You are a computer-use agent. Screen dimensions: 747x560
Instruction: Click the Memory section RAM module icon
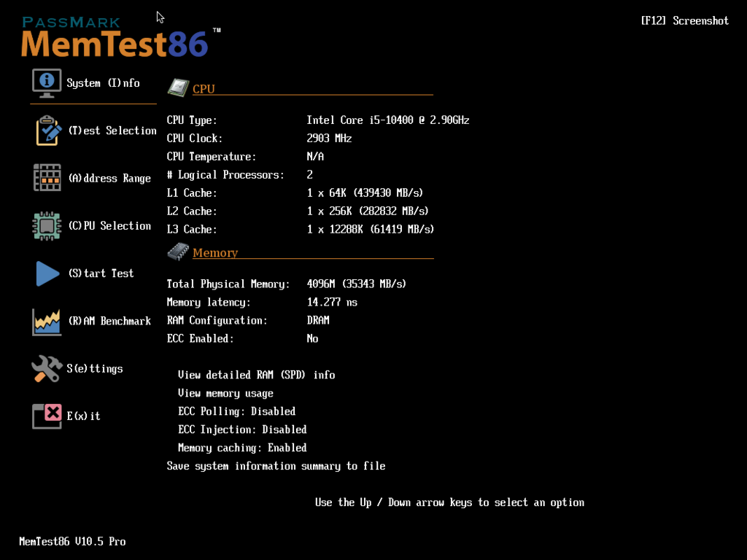click(x=178, y=252)
